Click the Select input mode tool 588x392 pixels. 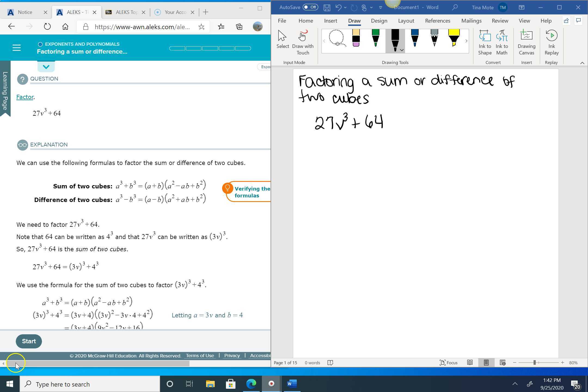283,40
